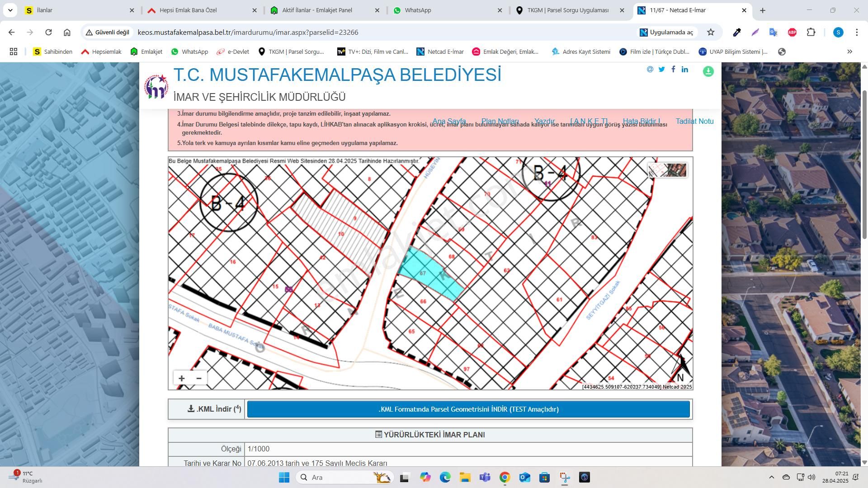Viewport: 868px width, 488px height.
Task: Click the .KML İndir download button
Action: click(213, 409)
